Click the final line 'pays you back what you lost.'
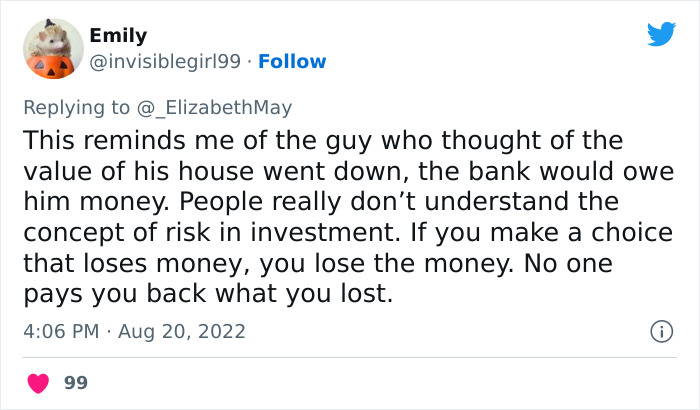 click(208, 295)
